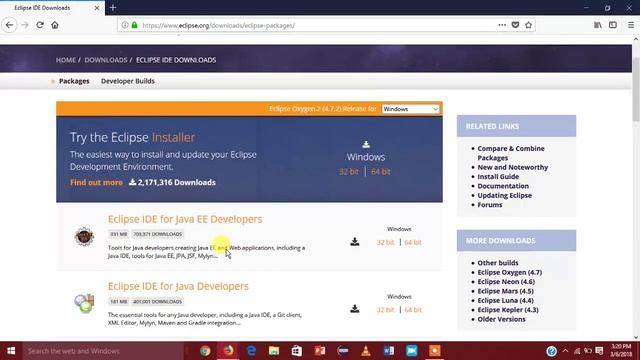Download 64 bit Java EE Developers package
This screenshot has width=640, height=360.
(x=413, y=242)
